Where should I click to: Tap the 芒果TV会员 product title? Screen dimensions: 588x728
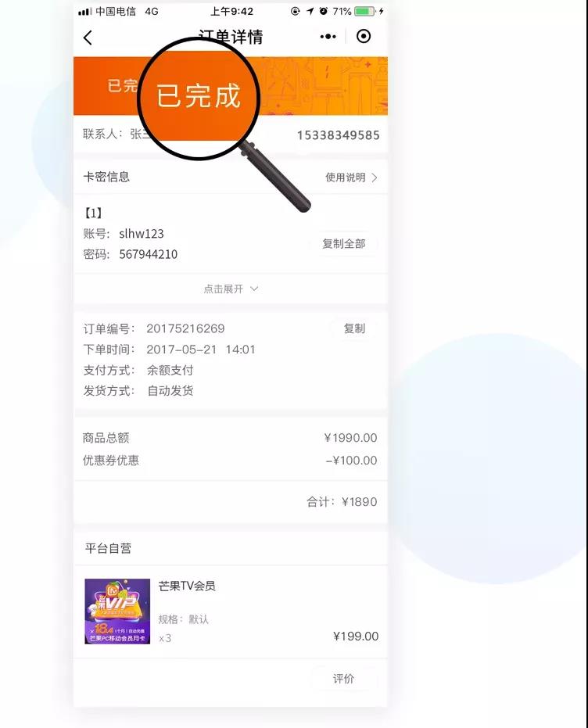coord(187,586)
